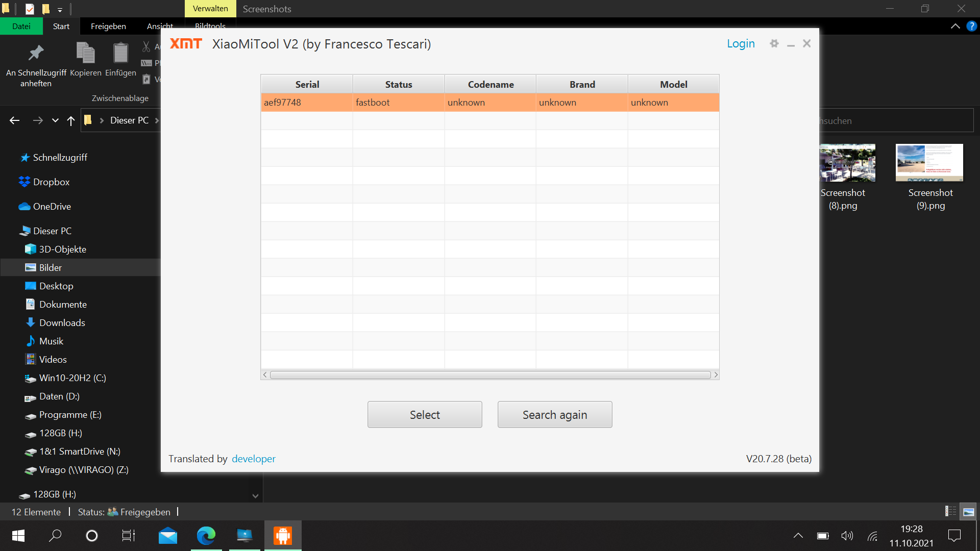Click the XMT logo in XiaoMiTool
Screen dimensions: 980x551
click(x=186, y=44)
